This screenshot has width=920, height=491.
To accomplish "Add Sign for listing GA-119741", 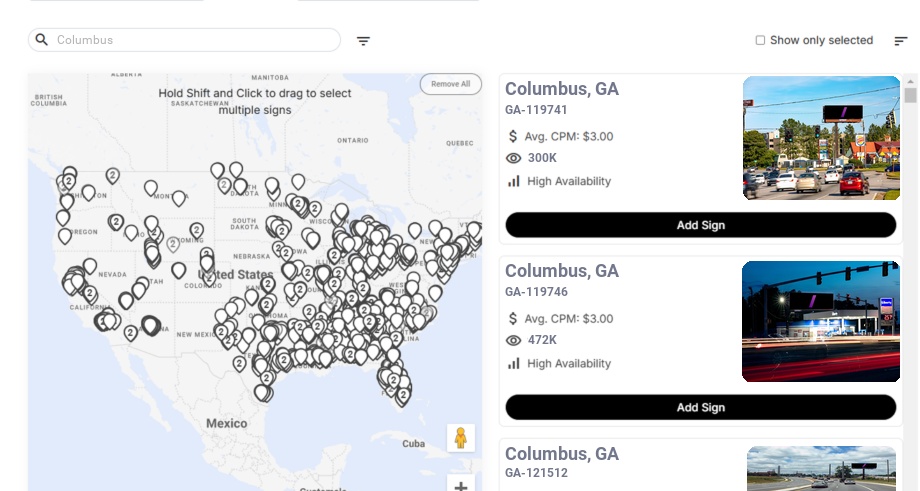I will 700,225.
